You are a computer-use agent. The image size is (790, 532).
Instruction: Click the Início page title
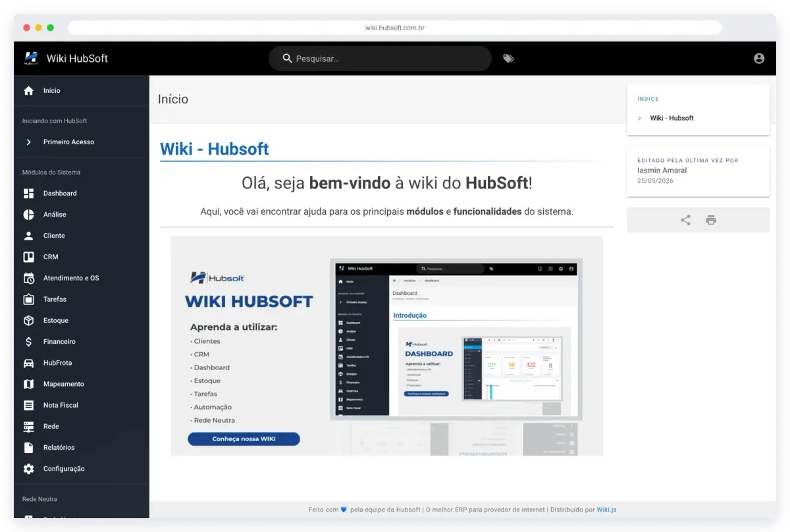(x=173, y=99)
